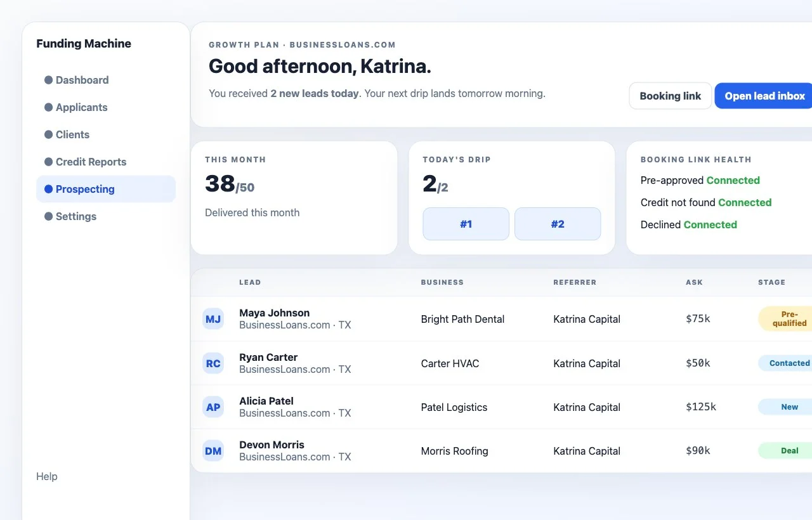Image resolution: width=812 pixels, height=520 pixels.
Task: Go to Applicants in the sidebar
Action: (106, 107)
